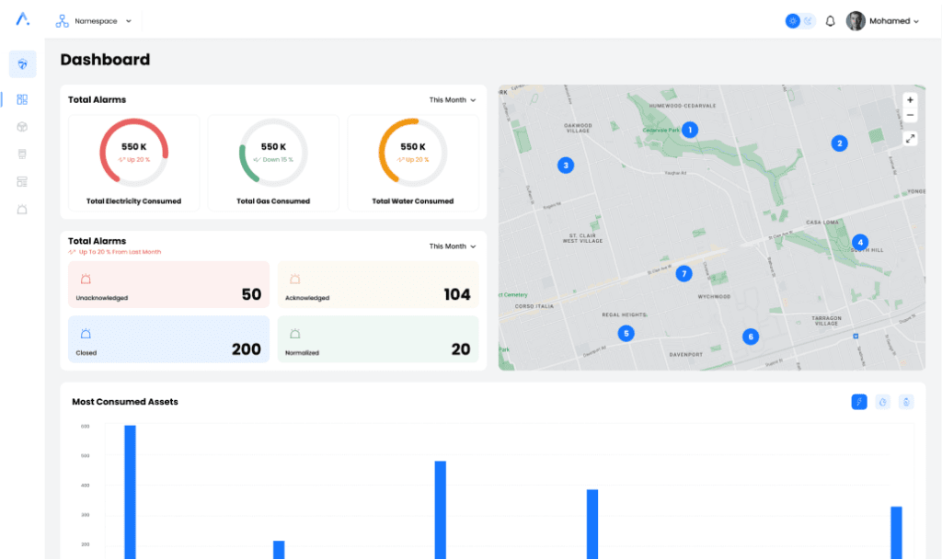Viewport: 942px width, 560px height.
Task: Open the alarm bell icon in sidebar
Action: 22,210
